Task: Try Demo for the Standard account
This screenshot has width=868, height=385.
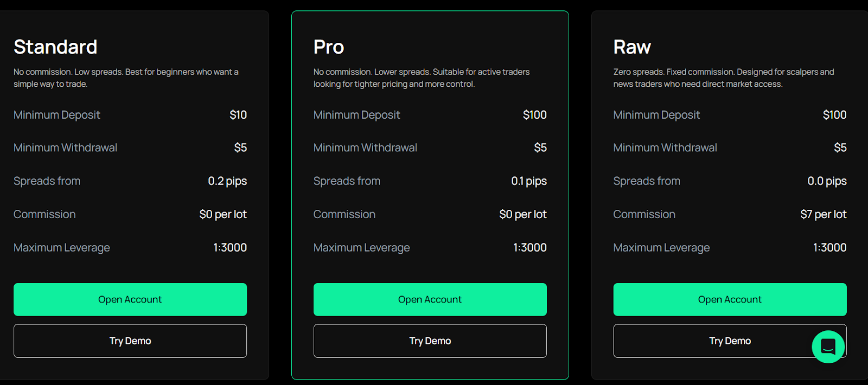Action: [x=130, y=341]
